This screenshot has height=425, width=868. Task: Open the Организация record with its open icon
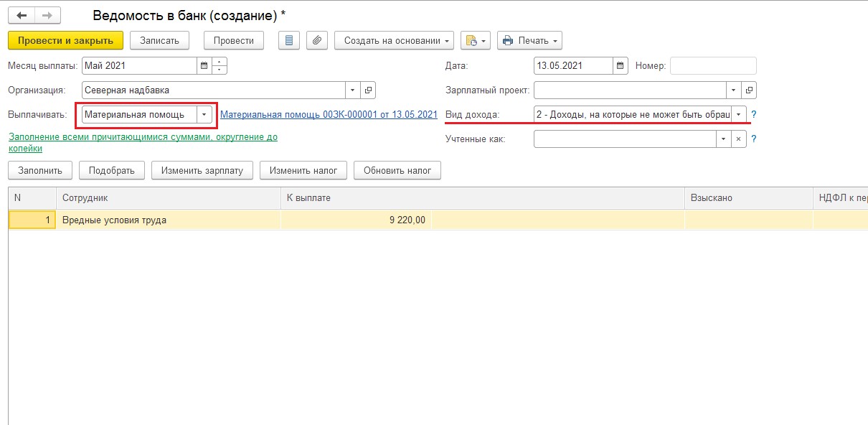point(368,90)
